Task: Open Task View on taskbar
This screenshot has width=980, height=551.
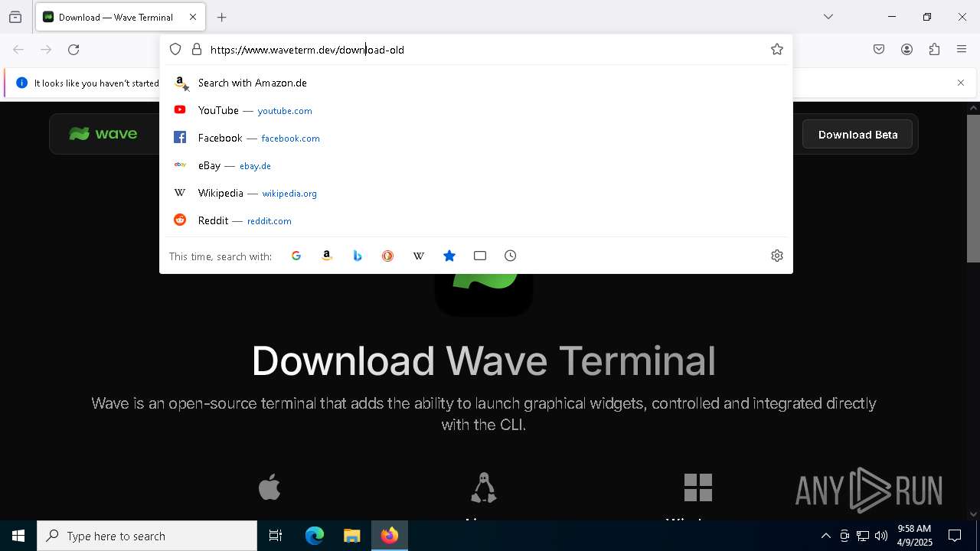Action: click(276, 536)
